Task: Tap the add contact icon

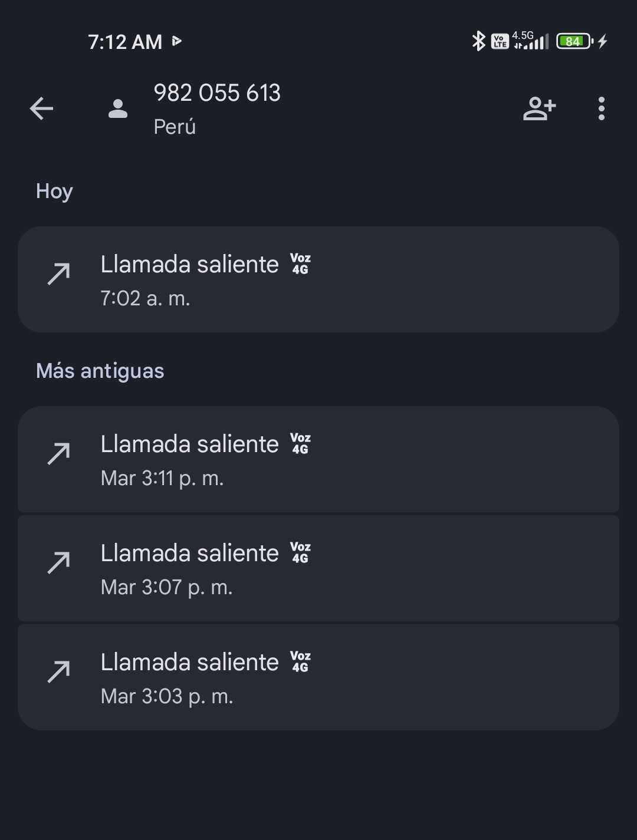Action: [539, 108]
